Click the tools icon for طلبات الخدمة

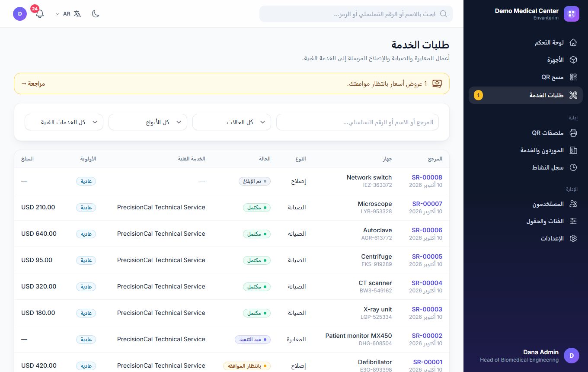point(573,95)
